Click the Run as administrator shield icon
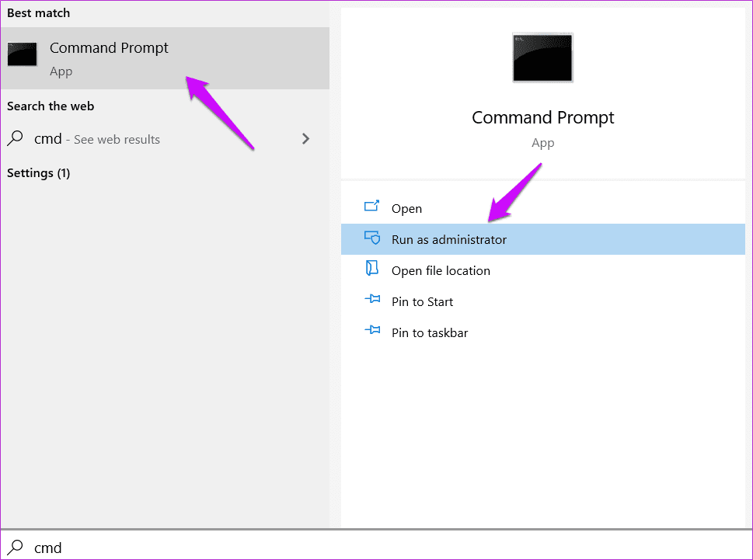The height and width of the screenshot is (560, 753). coord(372,238)
